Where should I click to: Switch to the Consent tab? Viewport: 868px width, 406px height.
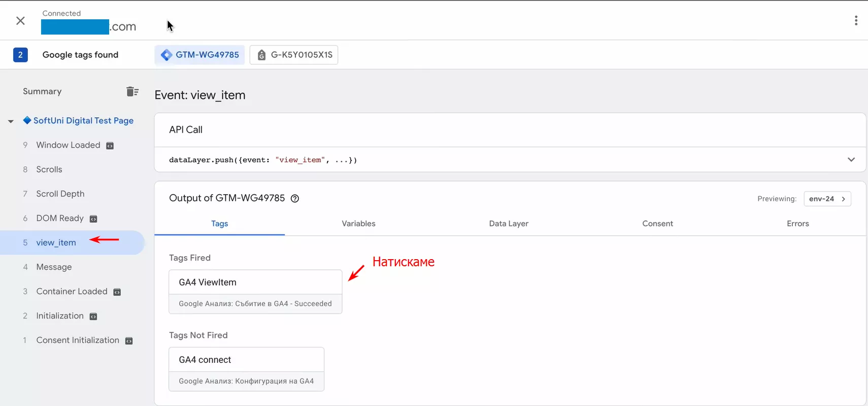pos(657,224)
